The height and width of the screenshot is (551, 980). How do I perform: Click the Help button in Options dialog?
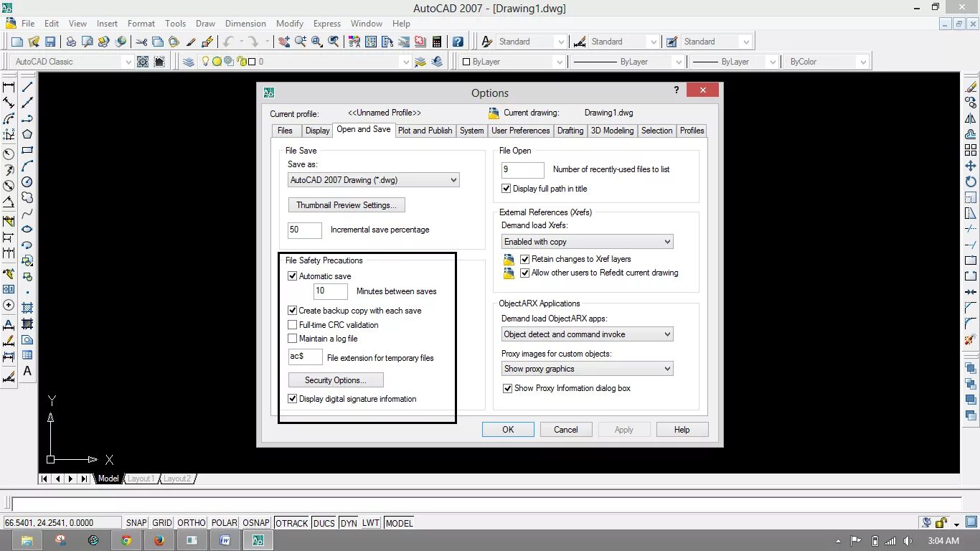(x=682, y=430)
